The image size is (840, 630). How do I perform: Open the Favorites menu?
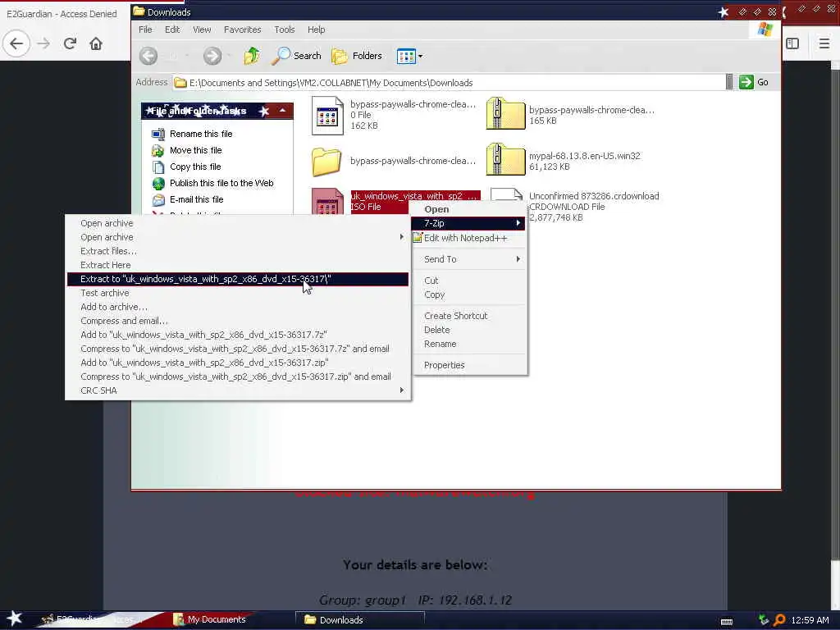point(242,30)
